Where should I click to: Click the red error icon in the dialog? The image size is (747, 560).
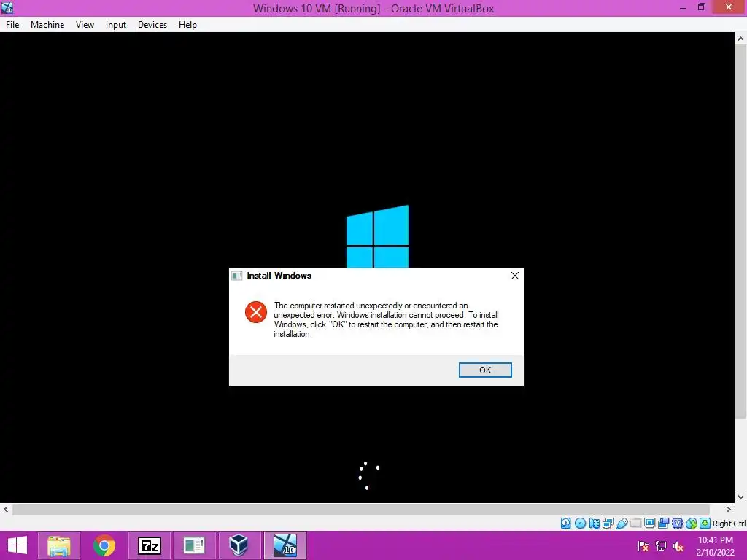[x=256, y=312]
